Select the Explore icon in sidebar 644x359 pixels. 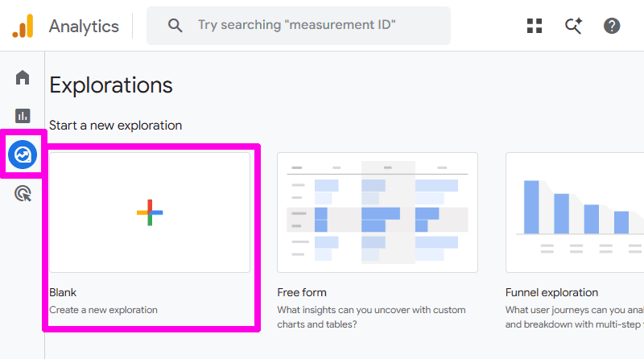23,155
